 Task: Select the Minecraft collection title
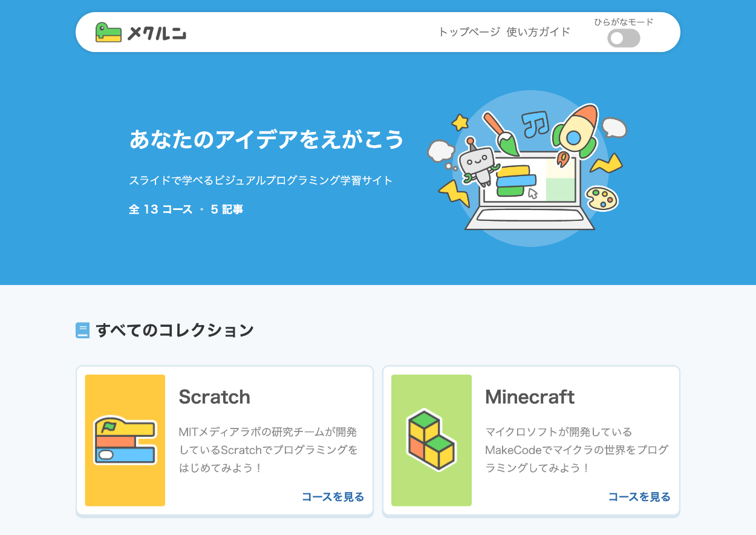tap(530, 397)
